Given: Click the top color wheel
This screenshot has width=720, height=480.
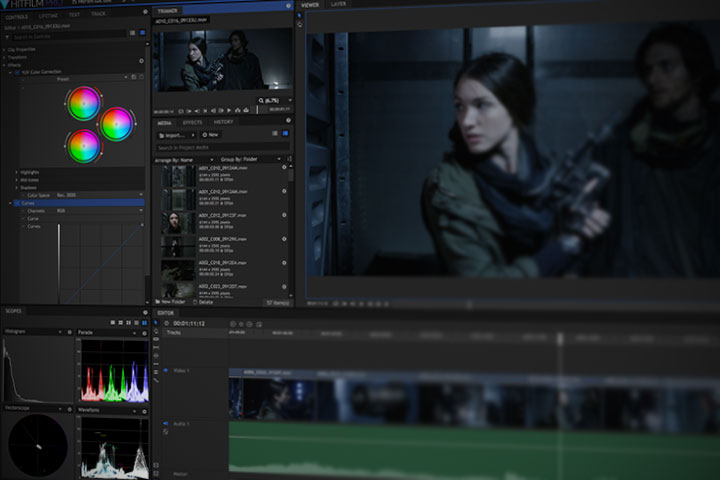Looking at the screenshot, I should 83,102.
